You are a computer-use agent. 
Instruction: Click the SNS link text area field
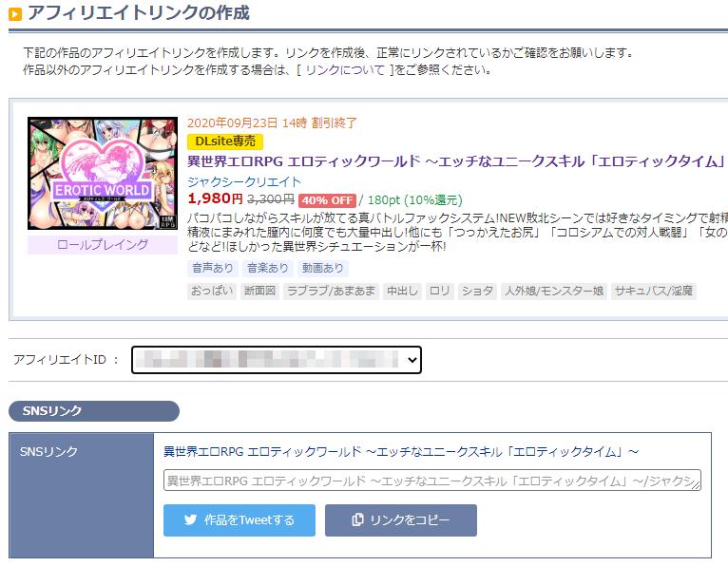click(x=432, y=481)
